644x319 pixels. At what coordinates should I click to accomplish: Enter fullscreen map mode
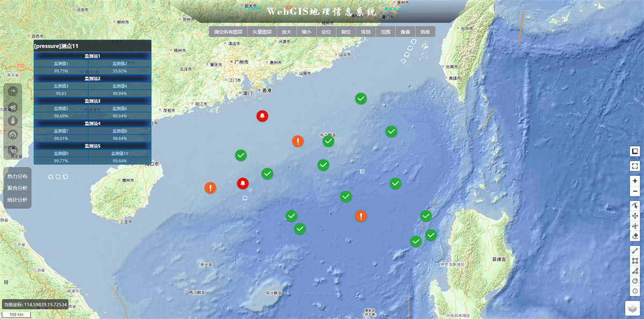coord(635,166)
